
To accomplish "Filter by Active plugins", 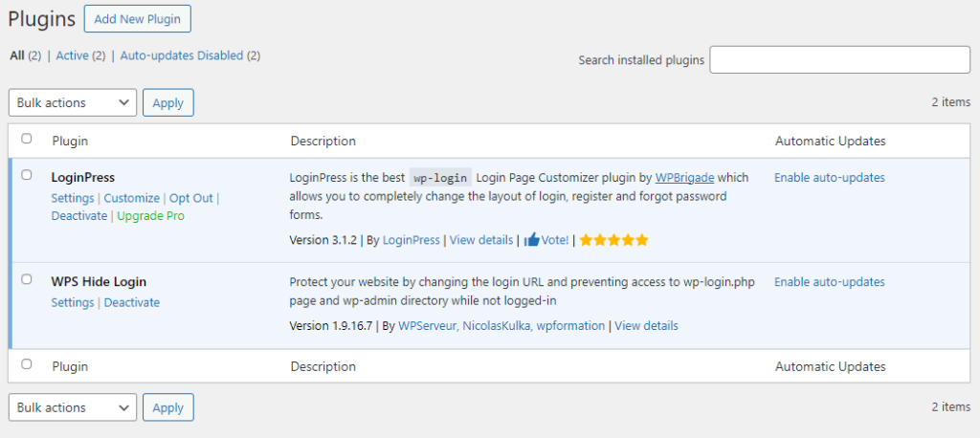I will tap(73, 55).
